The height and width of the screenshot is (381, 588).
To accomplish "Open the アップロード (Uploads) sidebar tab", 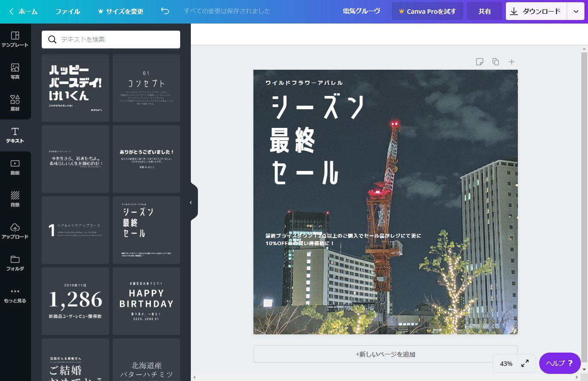I will point(15,231).
